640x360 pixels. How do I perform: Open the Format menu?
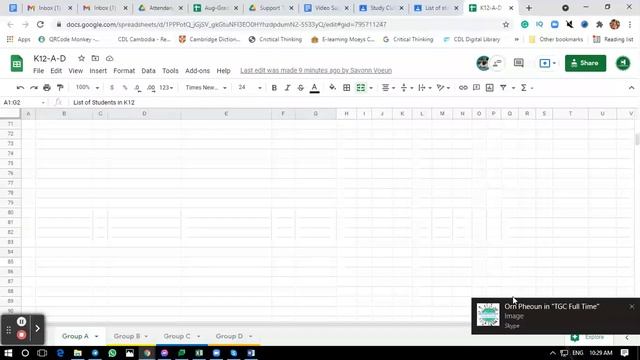124,71
